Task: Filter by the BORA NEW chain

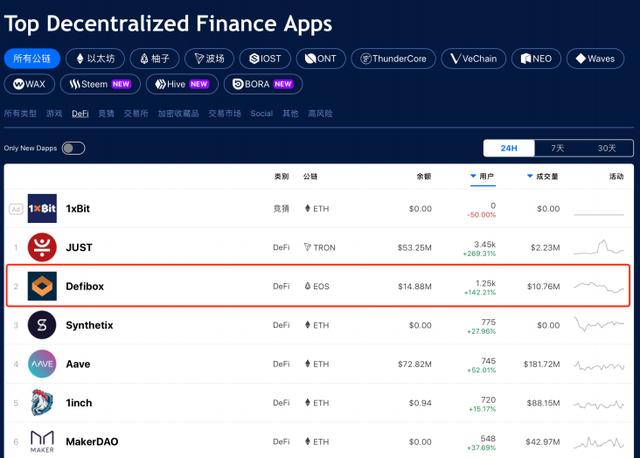Action: coord(263,84)
